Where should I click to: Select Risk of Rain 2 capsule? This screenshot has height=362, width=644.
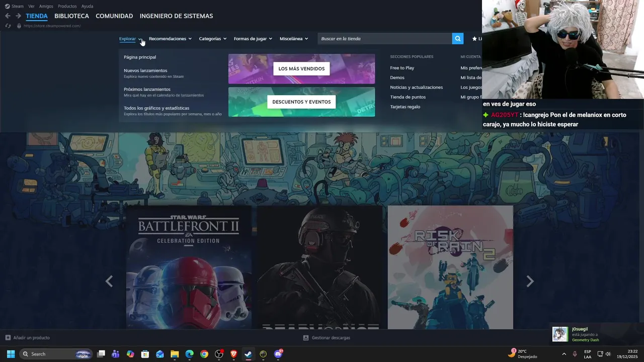pos(450,267)
